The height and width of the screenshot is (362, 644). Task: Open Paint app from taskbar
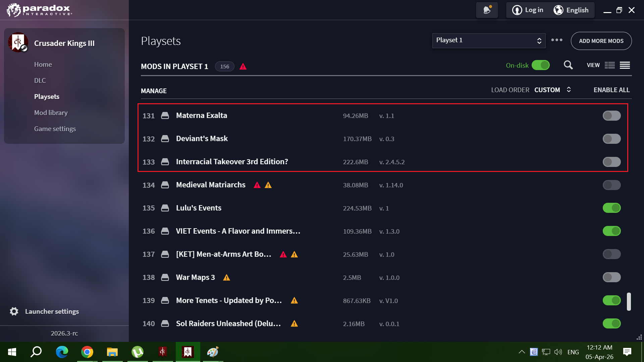[213, 352]
